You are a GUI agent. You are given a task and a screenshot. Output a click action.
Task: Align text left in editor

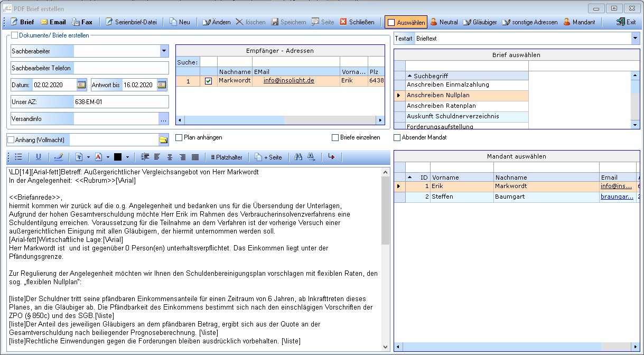point(157,157)
